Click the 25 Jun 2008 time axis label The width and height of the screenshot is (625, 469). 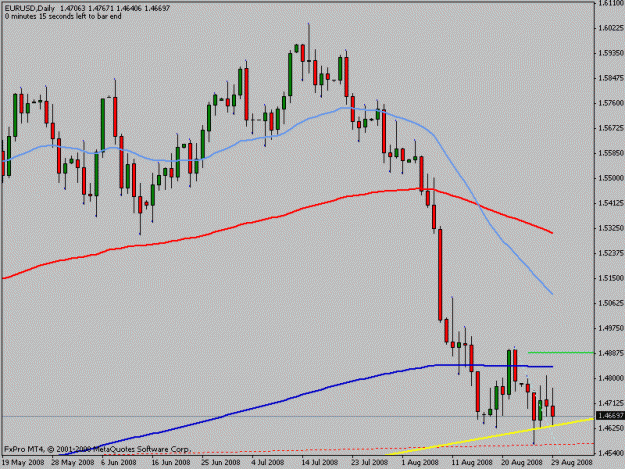click(220, 462)
